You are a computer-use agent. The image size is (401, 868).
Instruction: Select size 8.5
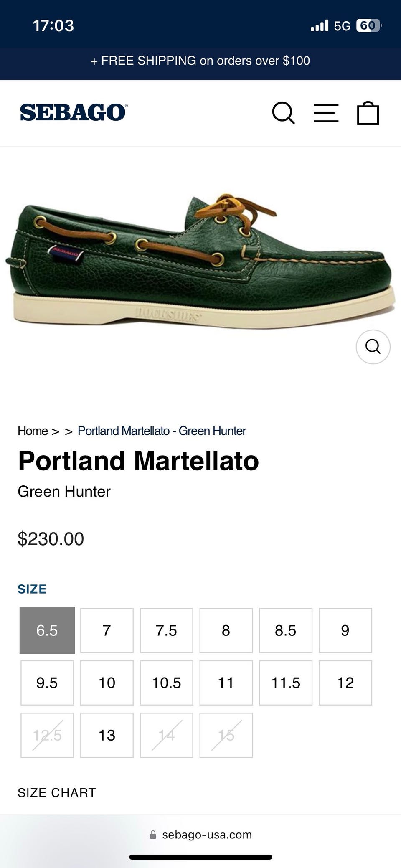click(286, 630)
